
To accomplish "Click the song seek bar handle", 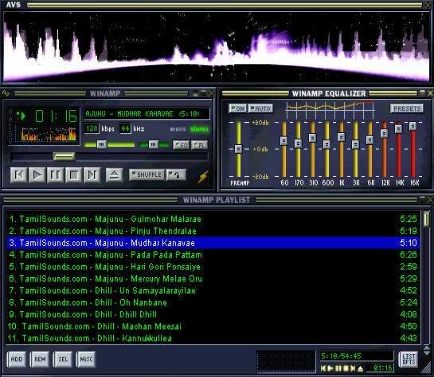I will 64,156.
